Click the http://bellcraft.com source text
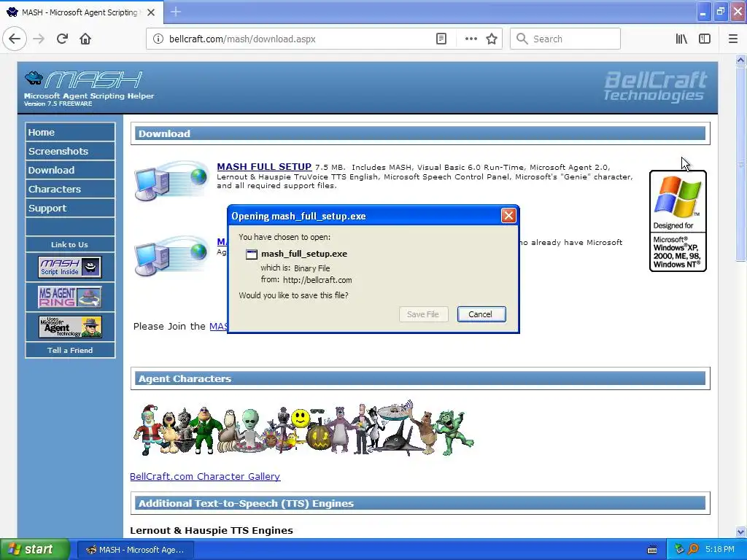Image resolution: width=747 pixels, height=560 pixels. pos(317,280)
